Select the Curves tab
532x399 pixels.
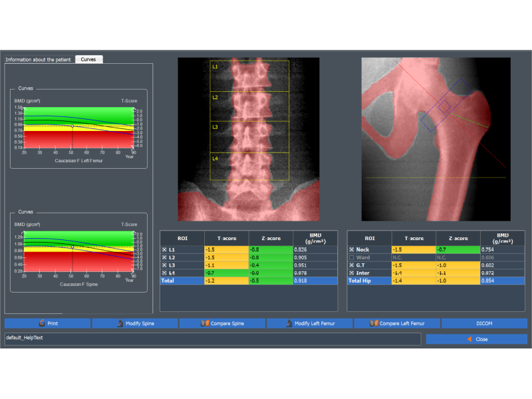(x=88, y=59)
